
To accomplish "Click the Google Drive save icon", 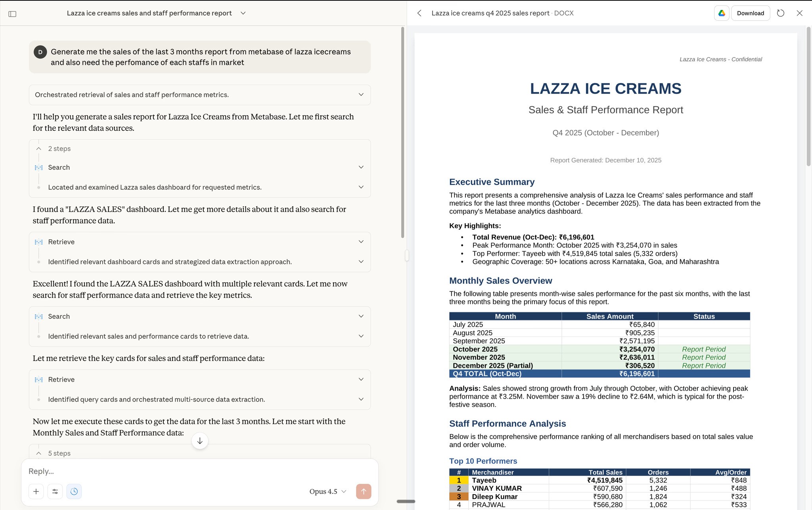I will 722,13.
